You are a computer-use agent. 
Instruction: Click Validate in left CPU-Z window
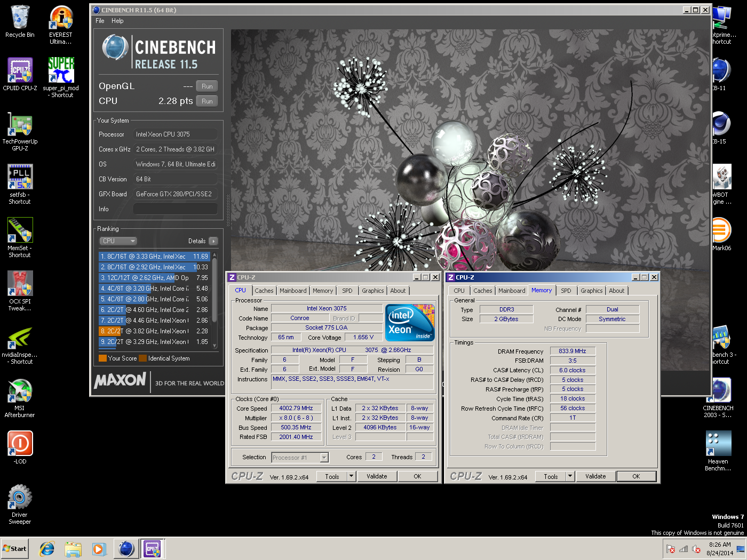click(x=377, y=477)
